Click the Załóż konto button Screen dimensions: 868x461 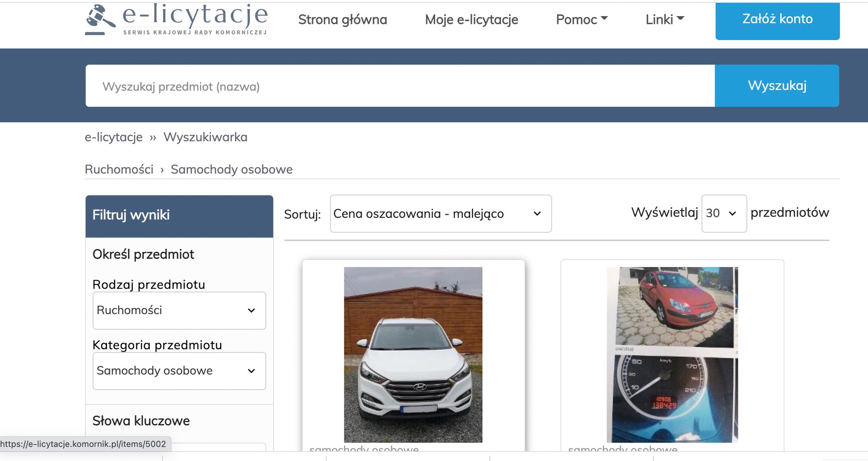[x=777, y=19]
